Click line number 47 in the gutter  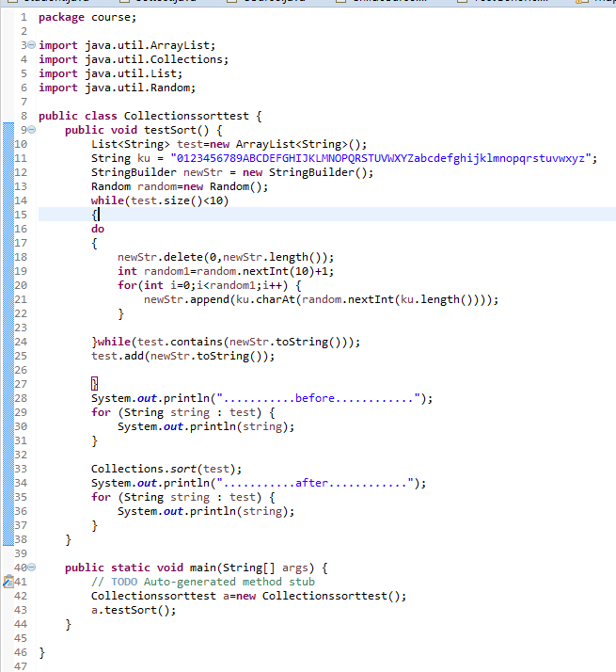pos(21,666)
